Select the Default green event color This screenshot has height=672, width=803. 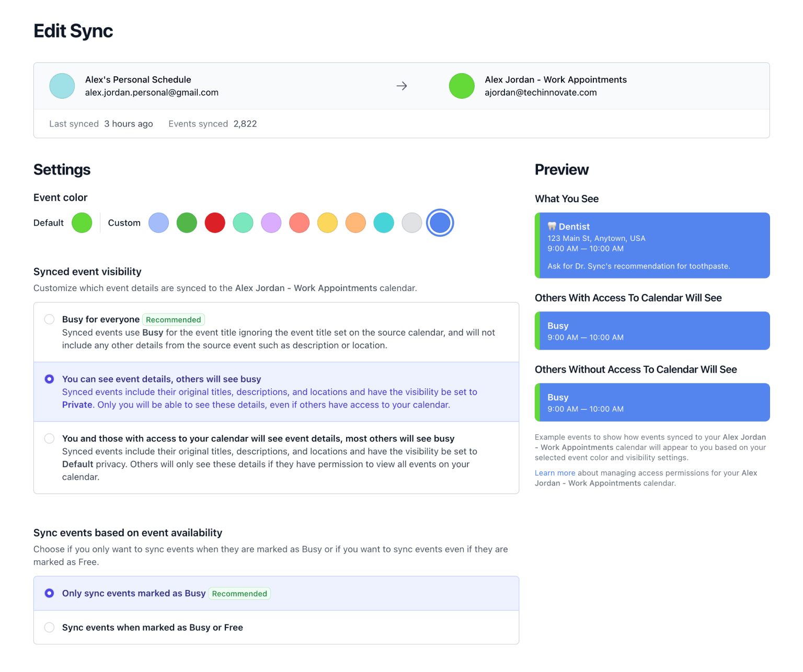(82, 222)
